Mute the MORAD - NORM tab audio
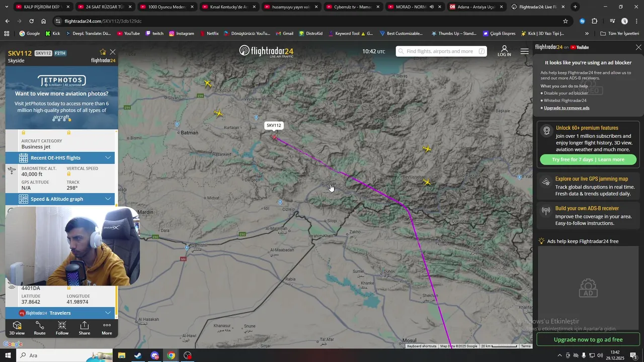This screenshot has width=644, height=362. (431, 7)
